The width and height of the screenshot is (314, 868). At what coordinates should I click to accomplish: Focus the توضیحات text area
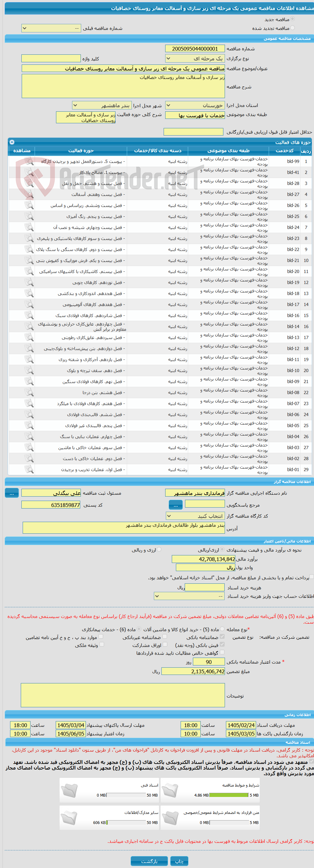(x=123, y=694)
